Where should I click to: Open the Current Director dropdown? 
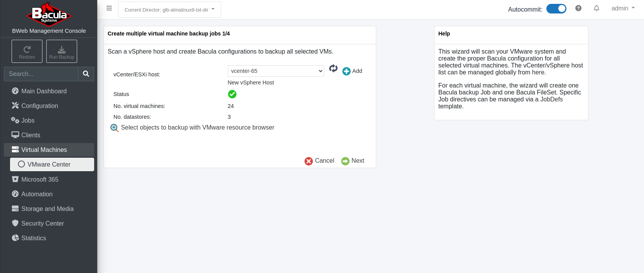coord(169,10)
